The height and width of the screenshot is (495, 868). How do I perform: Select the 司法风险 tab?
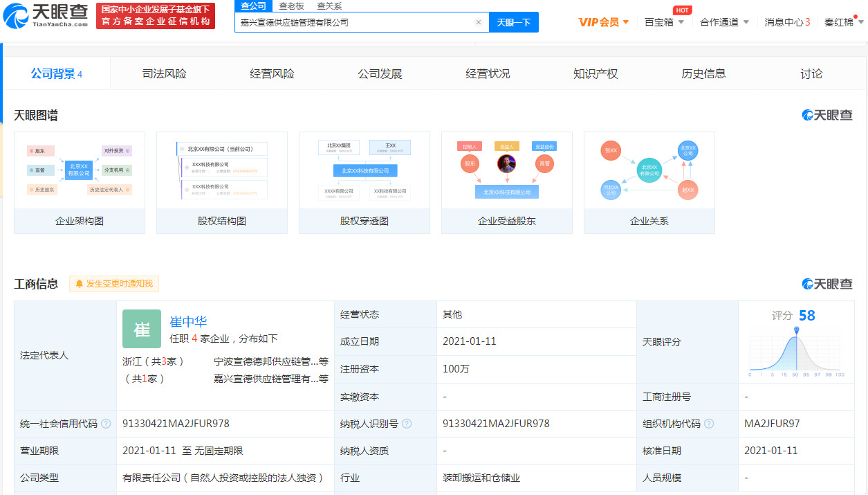click(x=164, y=73)
